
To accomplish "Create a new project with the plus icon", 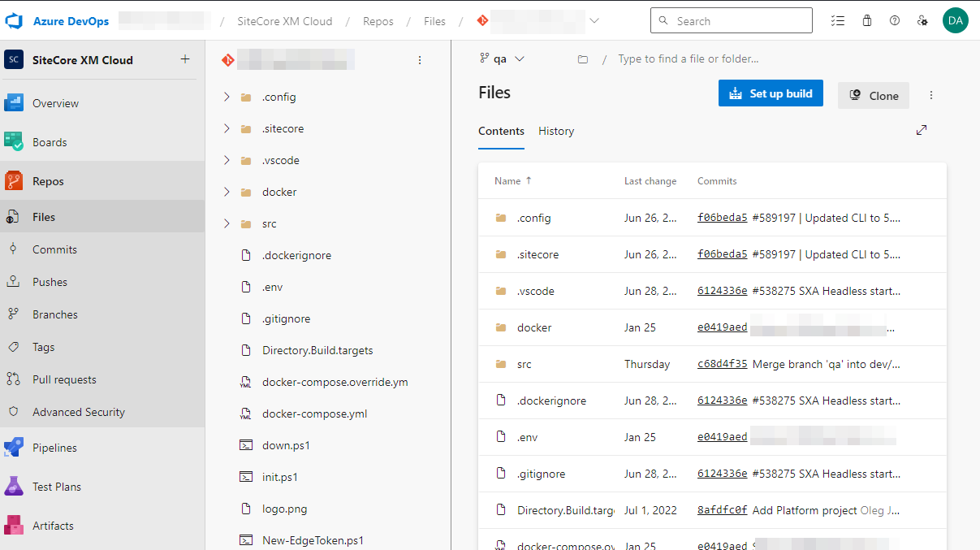I will (x=185, y=59).
